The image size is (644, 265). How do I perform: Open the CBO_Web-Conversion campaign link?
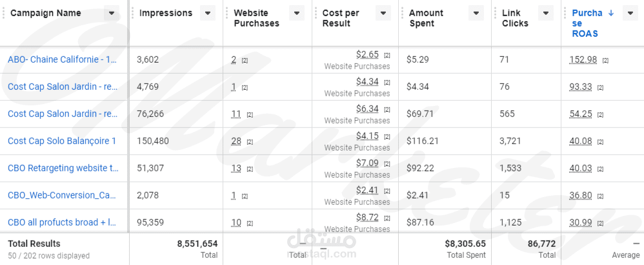[x=61, y=195]
